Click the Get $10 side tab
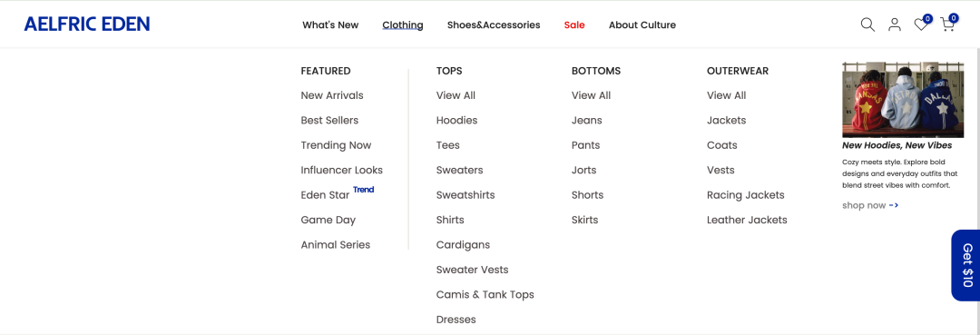Image resolution: width=980 pixels, height=335 pixels. tap(965, 265)
